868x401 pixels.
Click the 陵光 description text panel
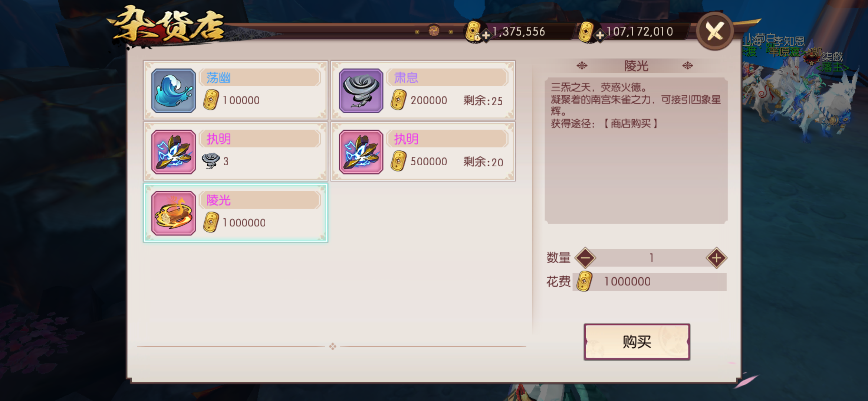click(x=636, y=150)
